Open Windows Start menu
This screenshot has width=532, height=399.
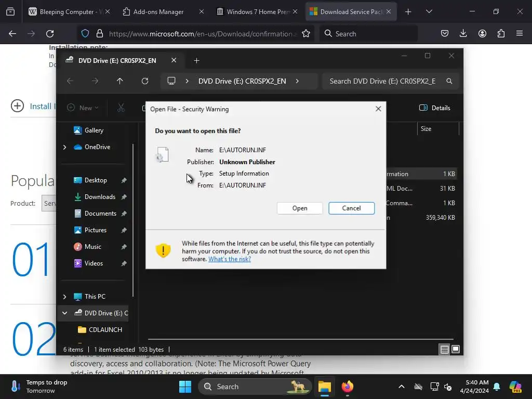pyautogui.click(x=185, y=387)
